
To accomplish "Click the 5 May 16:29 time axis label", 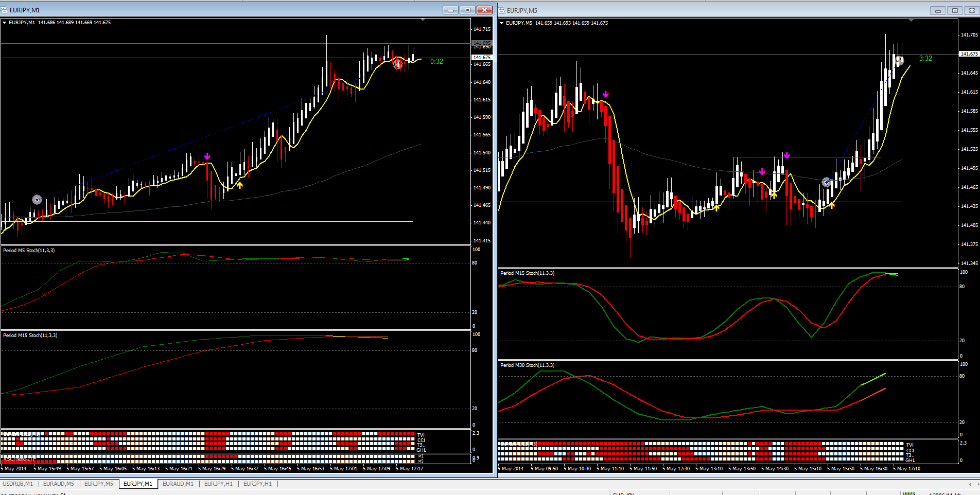I will click(212, 469).
